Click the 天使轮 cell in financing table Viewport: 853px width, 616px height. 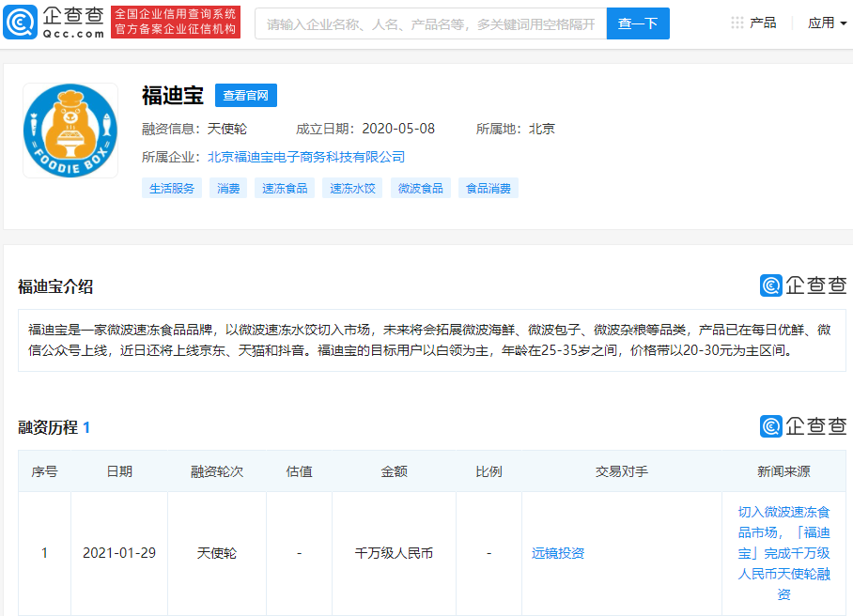[216, 553]
